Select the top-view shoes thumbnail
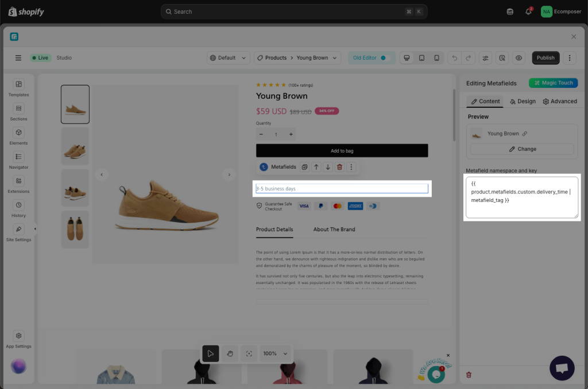The height and width of the screenshot is (389, 588). tap(75, 229)
